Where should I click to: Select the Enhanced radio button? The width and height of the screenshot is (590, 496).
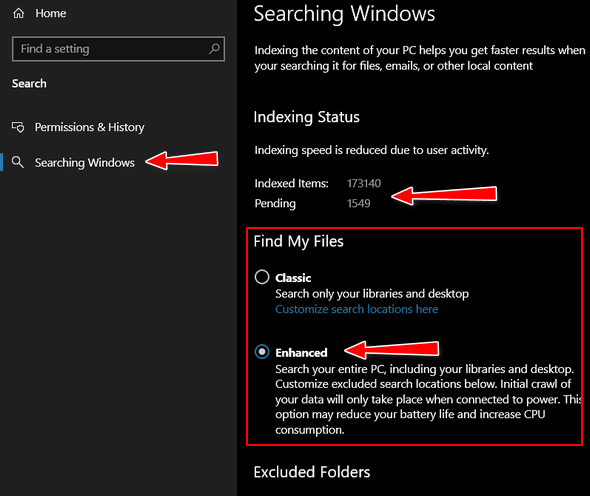click(262, 352)
